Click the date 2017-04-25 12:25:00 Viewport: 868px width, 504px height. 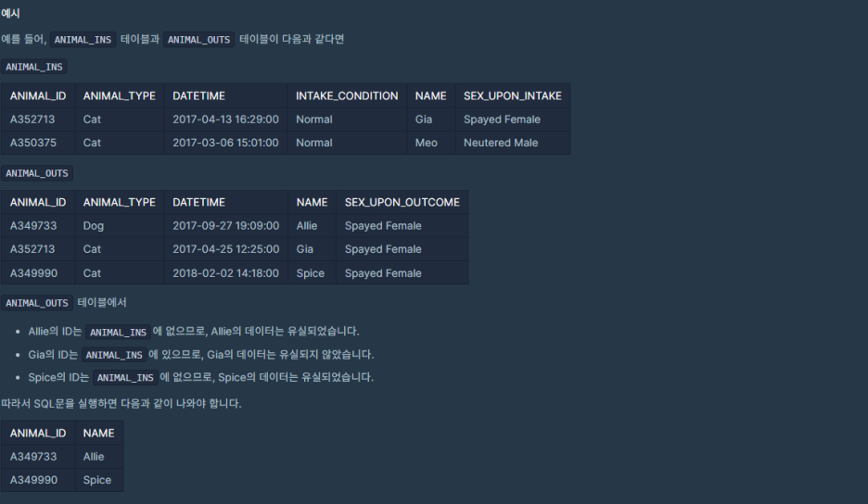point(226,249)
